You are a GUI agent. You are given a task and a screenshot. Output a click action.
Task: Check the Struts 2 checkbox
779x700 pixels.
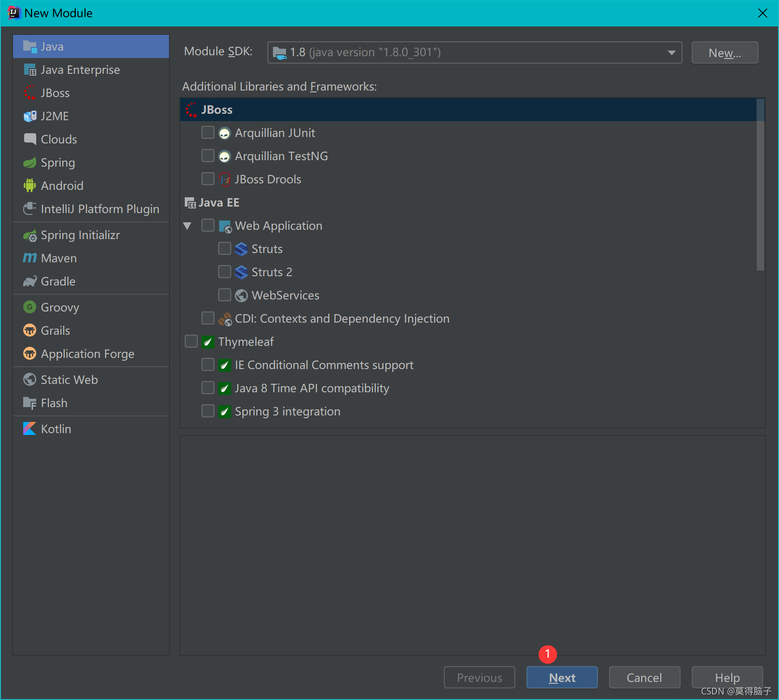pos(225,272)
